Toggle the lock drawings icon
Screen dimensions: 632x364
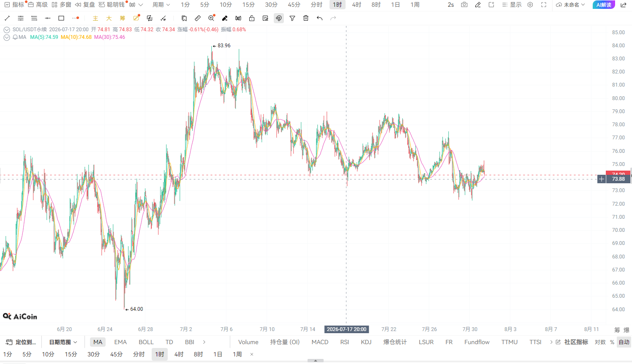tap(252, 18)
